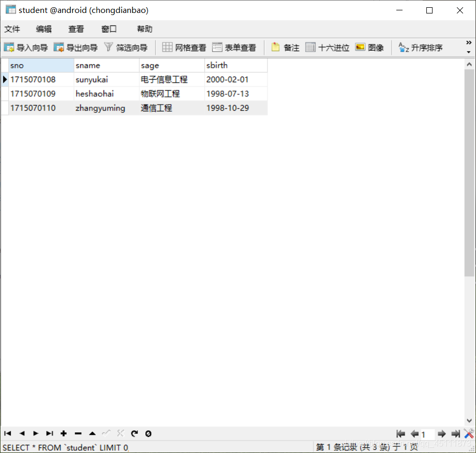Click the discard changes X icon
This screenshot has width=476, height=453.
pyautogui.click(x=121, y=433)
